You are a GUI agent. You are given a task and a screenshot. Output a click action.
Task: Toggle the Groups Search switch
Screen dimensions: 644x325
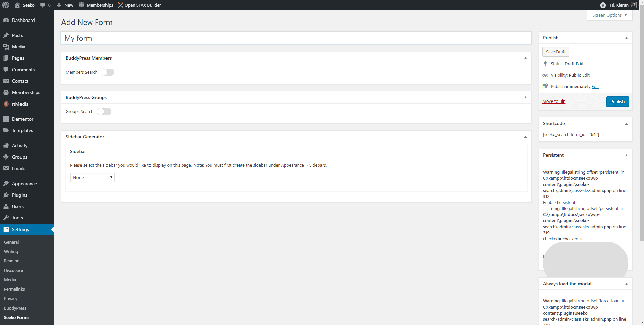104,111
